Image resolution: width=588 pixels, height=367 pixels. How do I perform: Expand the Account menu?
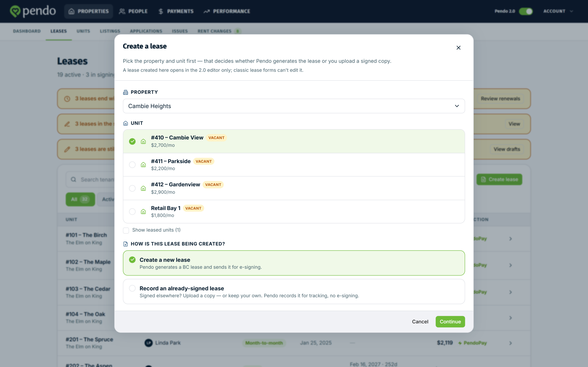(x=558, y=11)
